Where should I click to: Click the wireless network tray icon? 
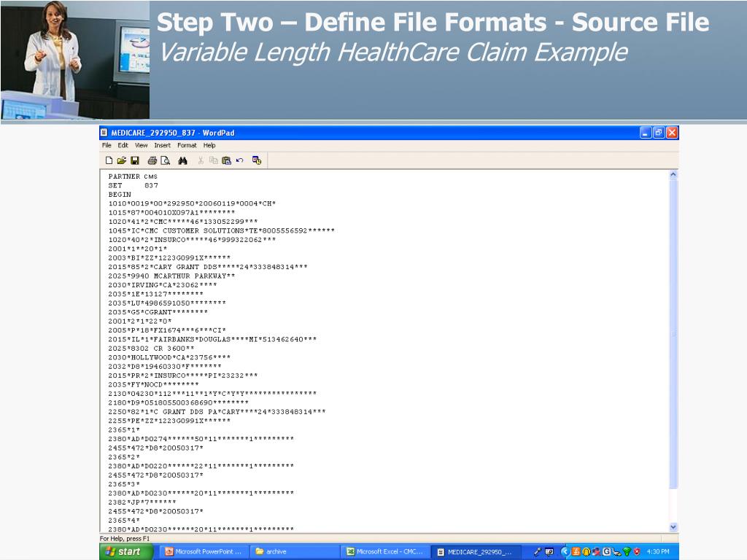(x=627, y=551)
